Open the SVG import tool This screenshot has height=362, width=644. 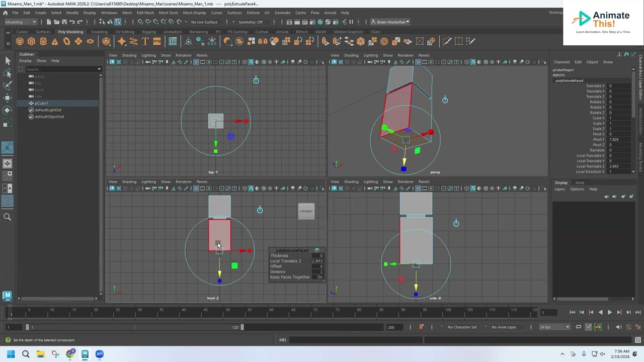pos(157,41)
